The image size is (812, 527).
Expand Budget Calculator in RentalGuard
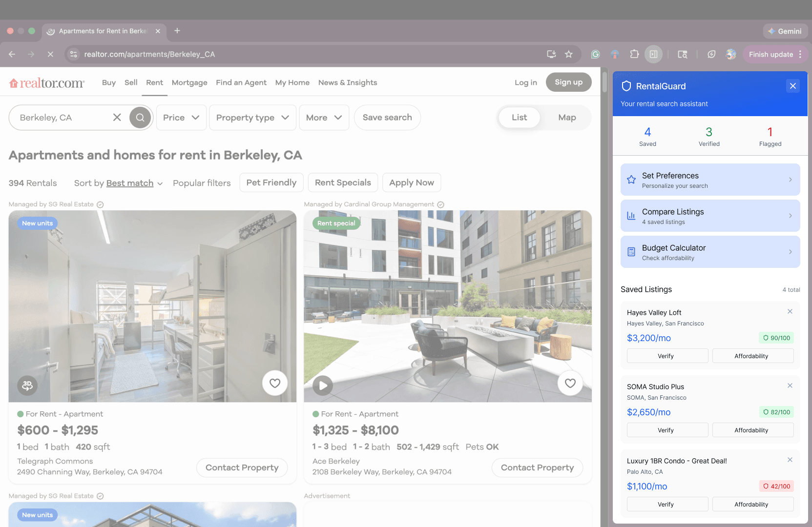point(710,252)
